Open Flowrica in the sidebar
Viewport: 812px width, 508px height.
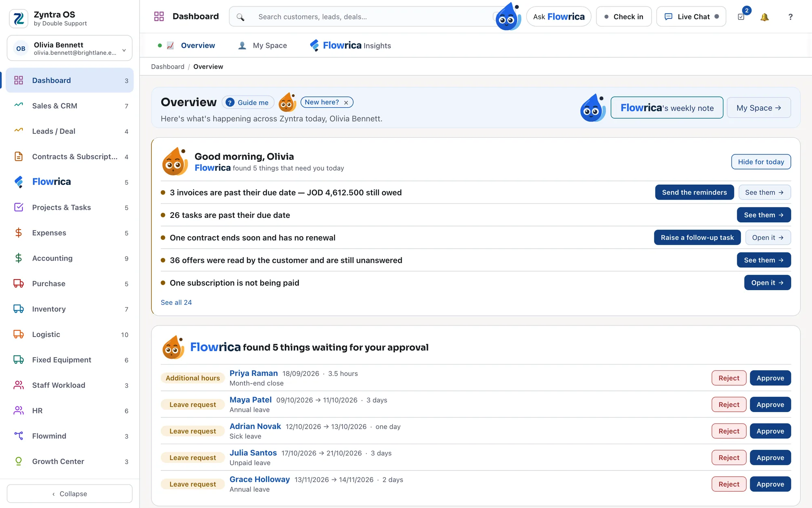pyautogui.click(x=70, y=182)
